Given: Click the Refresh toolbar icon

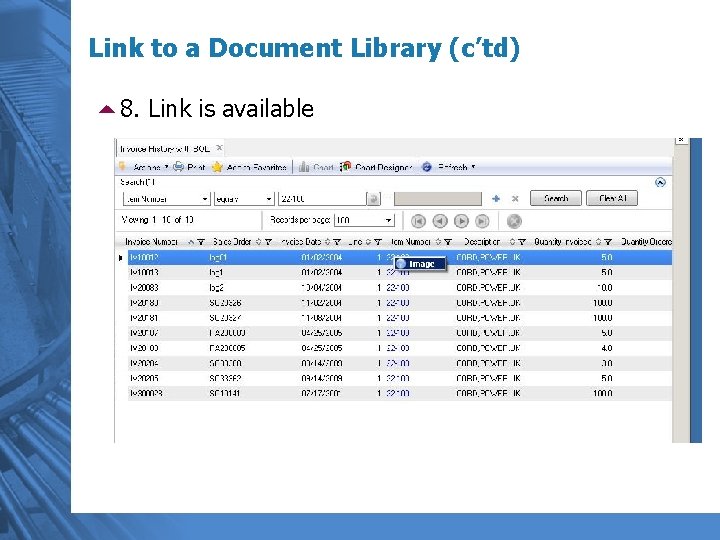Looking at the screenshot, I should (x=427, y=167).
